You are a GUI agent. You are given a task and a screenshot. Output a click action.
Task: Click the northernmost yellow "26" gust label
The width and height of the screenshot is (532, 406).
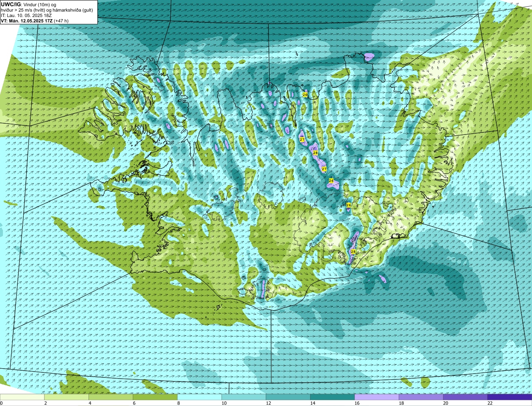point(305,95)
